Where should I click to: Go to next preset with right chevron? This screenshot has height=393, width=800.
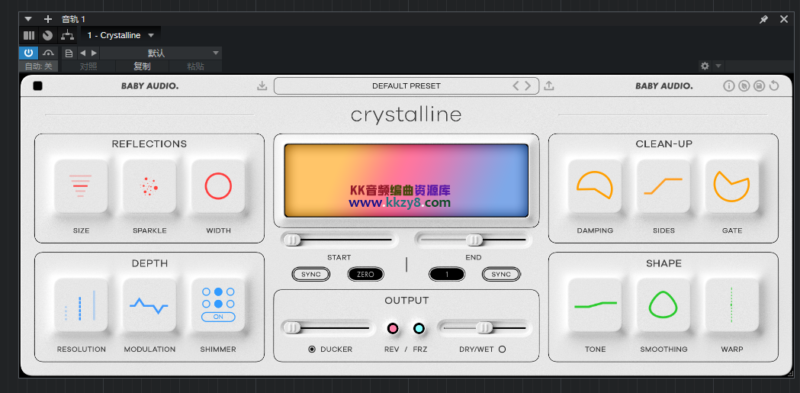tap(528, 86)
